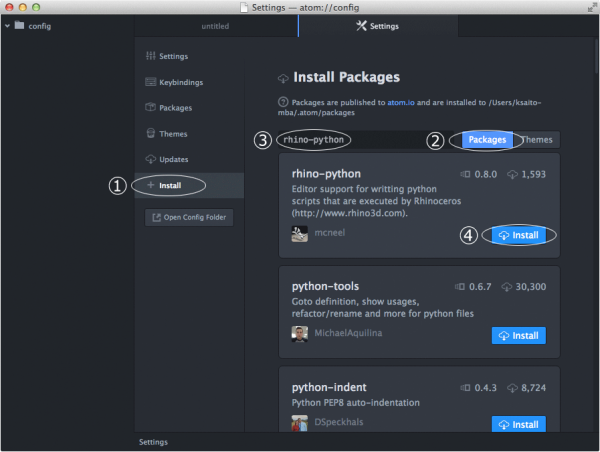This screenshot has height=452, width=600.
Task: Install the python-tools package
Action: tap(518, 336)
